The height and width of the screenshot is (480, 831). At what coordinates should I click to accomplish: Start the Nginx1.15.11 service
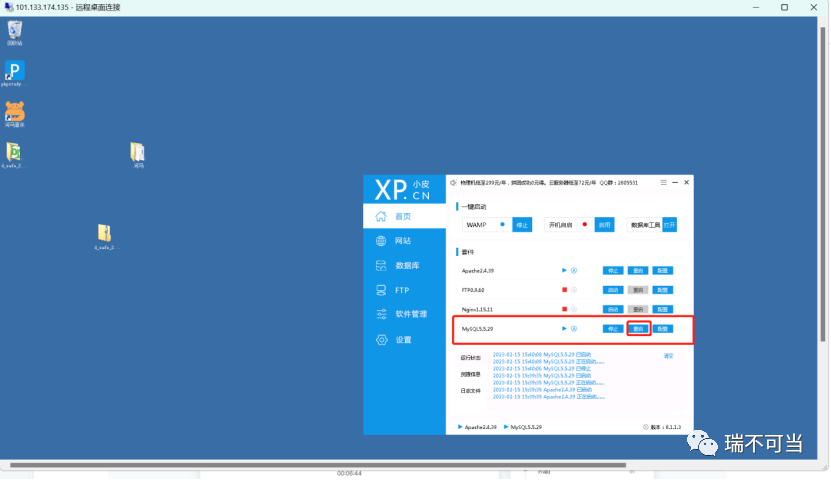613,309
